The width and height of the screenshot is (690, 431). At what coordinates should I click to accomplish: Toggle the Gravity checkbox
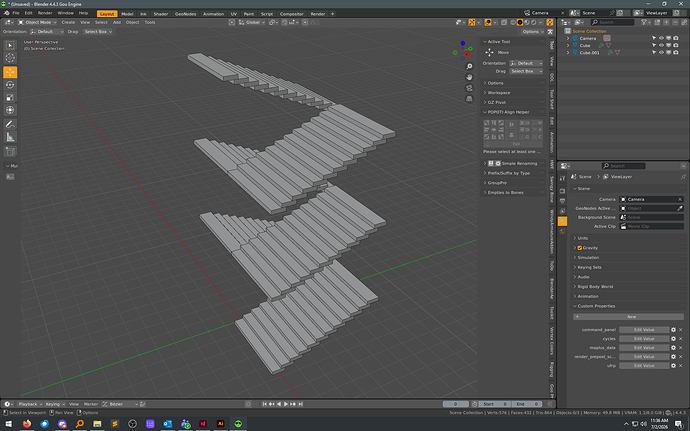[580, 248]
